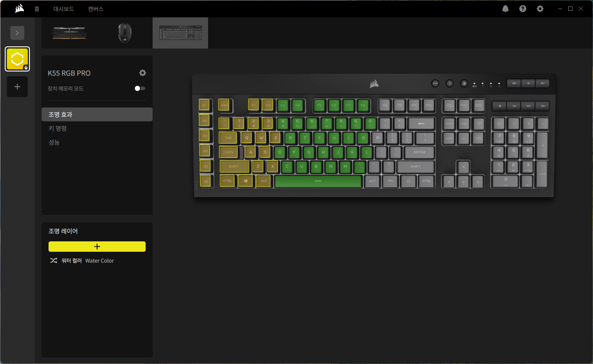The height and width of the screenshot is (364, 593).
Task: Click the CAPS key on keyboard
Action: (x=228, y=152)
